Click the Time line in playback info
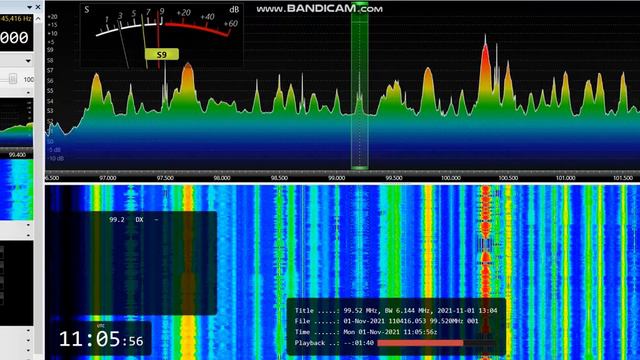Viewport: 640px width, 360px height. click(366, 332)
